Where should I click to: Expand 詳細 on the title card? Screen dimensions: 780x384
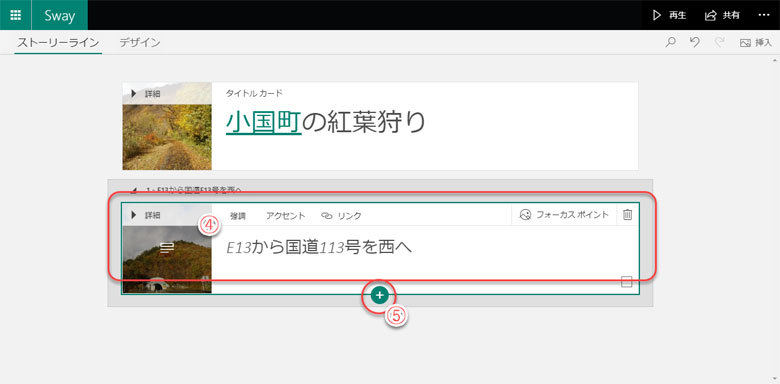(146, 94)
